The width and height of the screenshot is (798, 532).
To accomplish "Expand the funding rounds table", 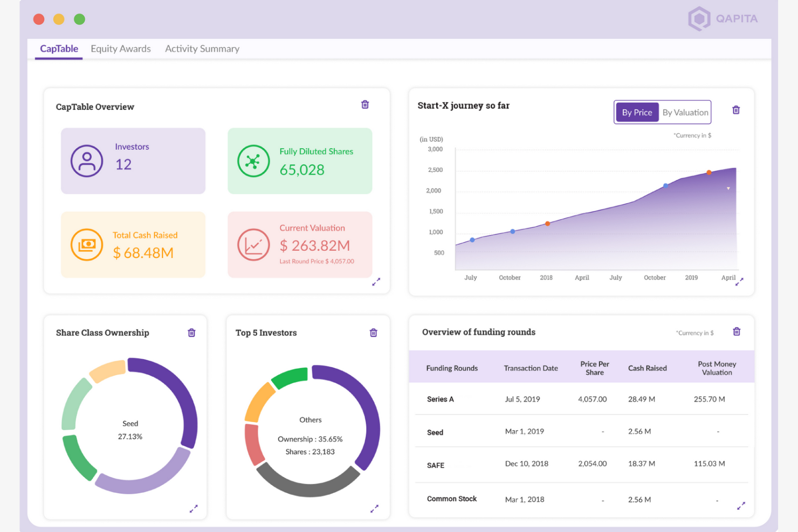I will 741,506.
